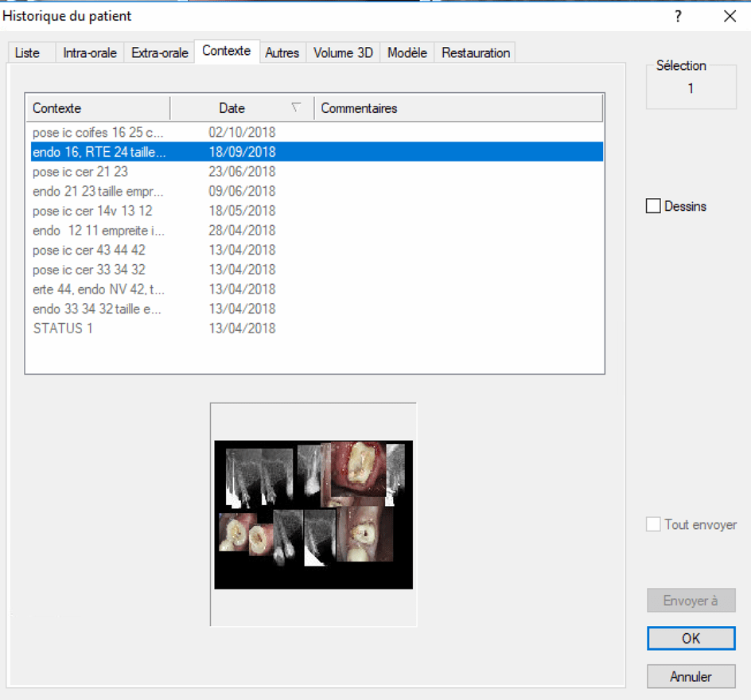Switch to the Liste tab

[27, 53]
